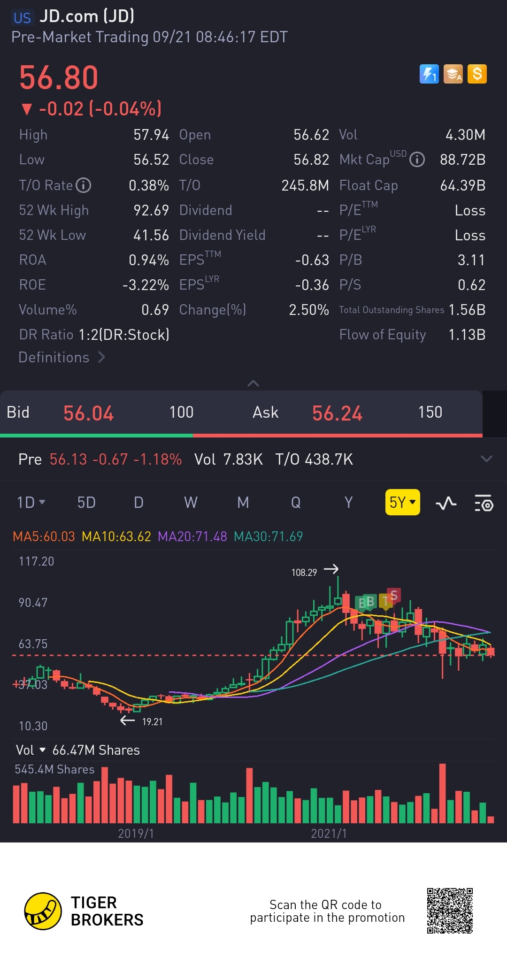Tap the yellow dollar sign icon
This screenshot has width=507, height=980.
coord(477,74)
